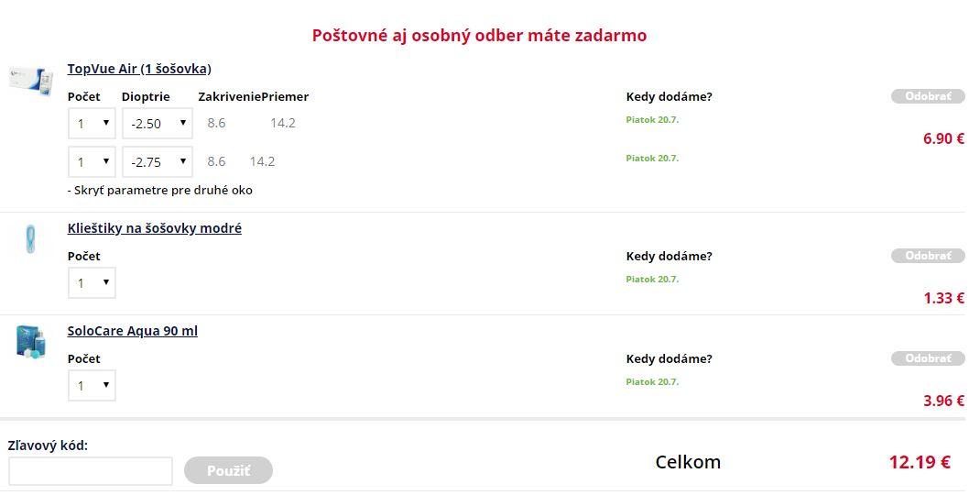The width and height of the screenshot is (980, 495).
Task: Remove SoloCare Aqua with Odobrať button
Action: point(928,358)
